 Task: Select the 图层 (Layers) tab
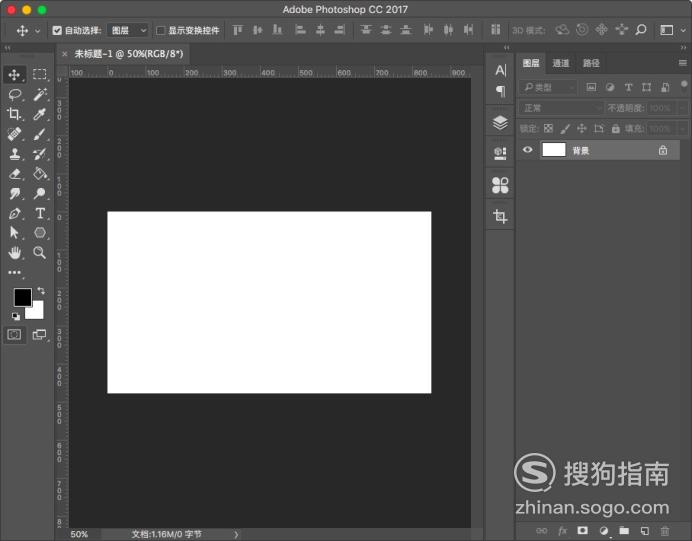click(531, 63)
